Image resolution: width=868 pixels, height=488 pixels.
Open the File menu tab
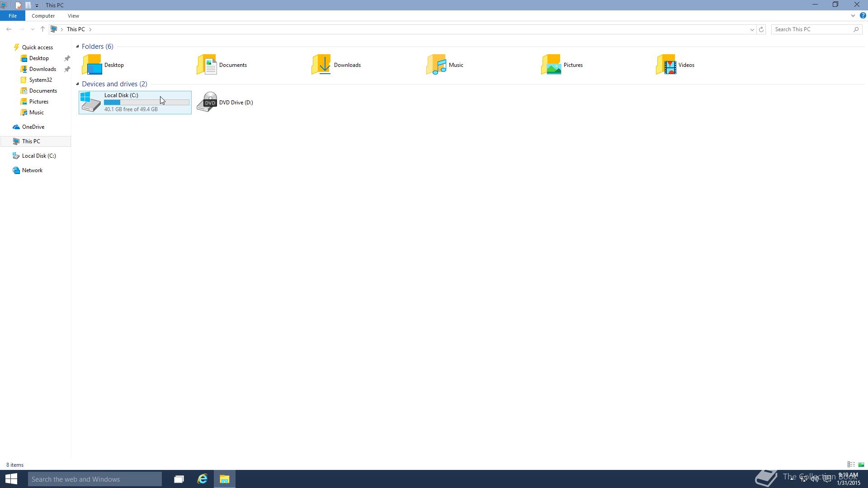(13, 16)
